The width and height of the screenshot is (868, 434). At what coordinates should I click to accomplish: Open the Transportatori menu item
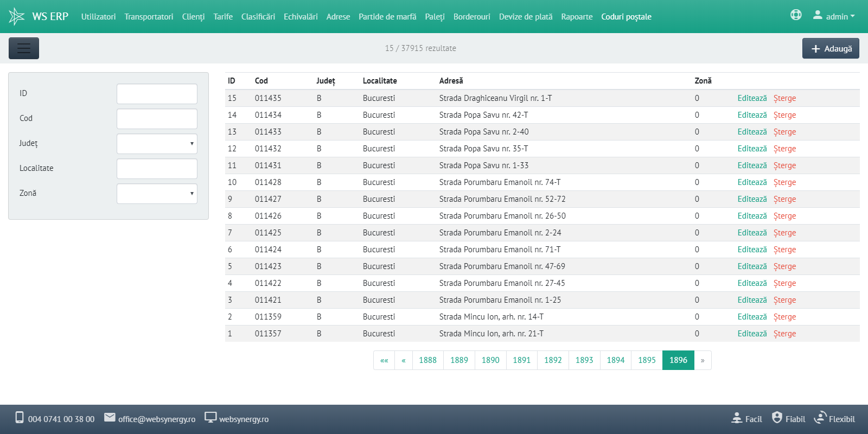pyautogui.click(x=149, y=17)
